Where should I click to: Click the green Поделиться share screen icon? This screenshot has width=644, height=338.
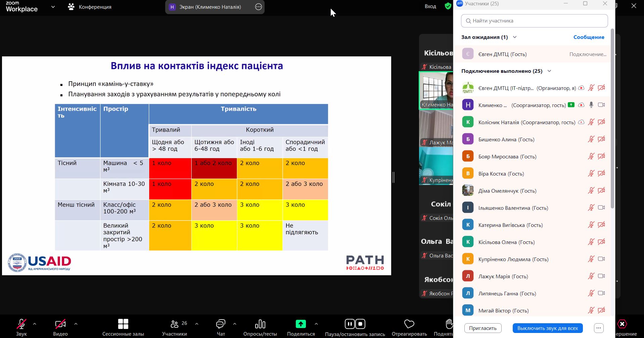coord(301,324)
